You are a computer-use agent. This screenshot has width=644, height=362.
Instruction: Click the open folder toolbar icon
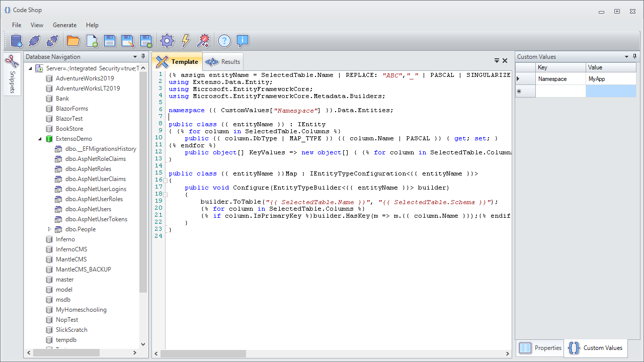pyautogui.click(x=73, y=41)
